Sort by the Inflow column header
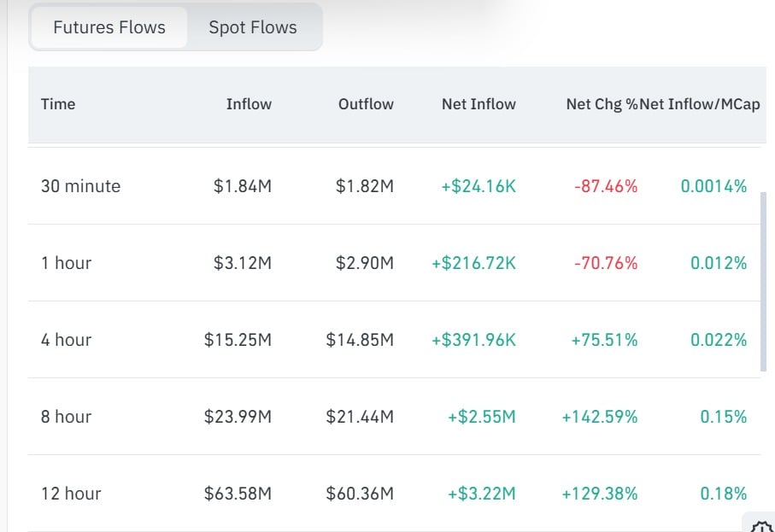This screenshot has height=532, width=775. (x=249, y=104)
